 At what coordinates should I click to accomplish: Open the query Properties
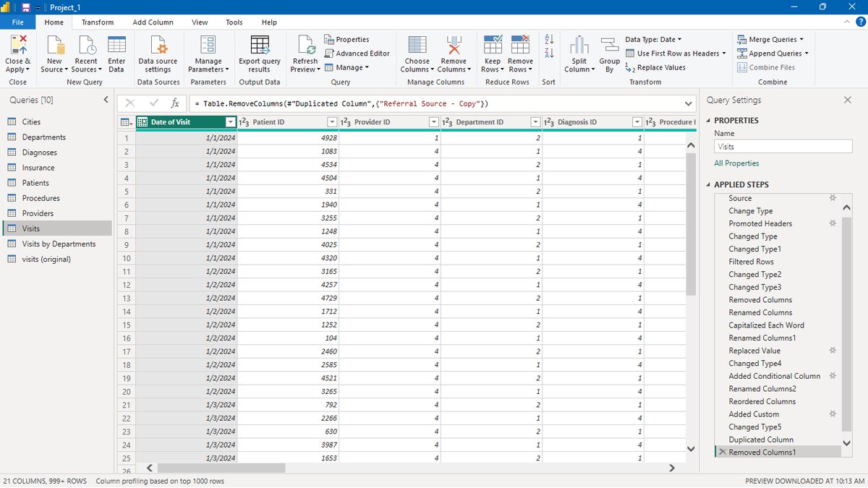pos(347,39)
